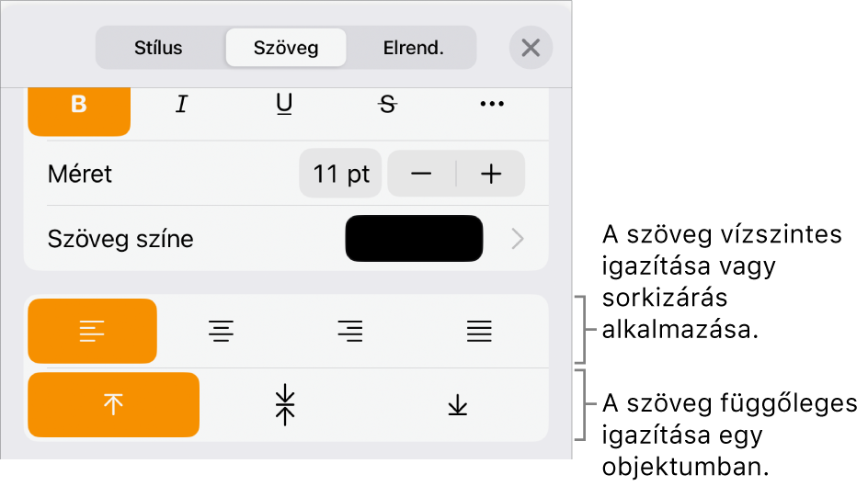
Task: Open the Elrend. tab
Action: point(413,48)
